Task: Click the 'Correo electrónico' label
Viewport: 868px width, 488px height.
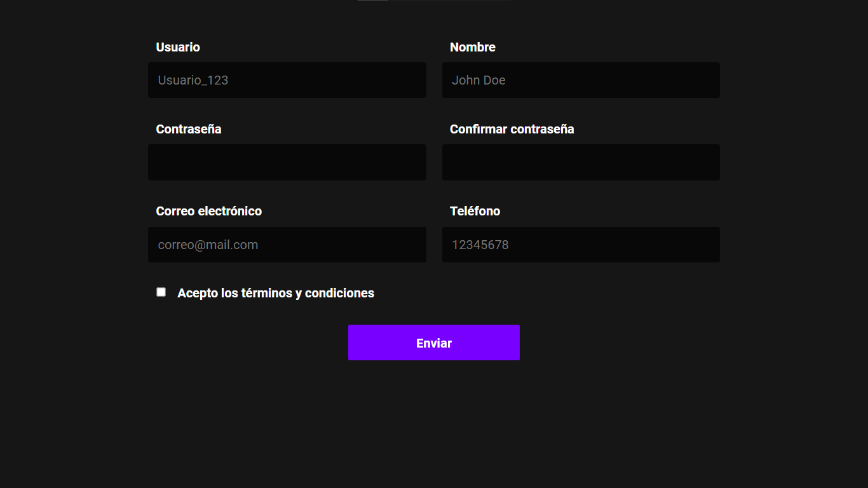Action: 208,211
